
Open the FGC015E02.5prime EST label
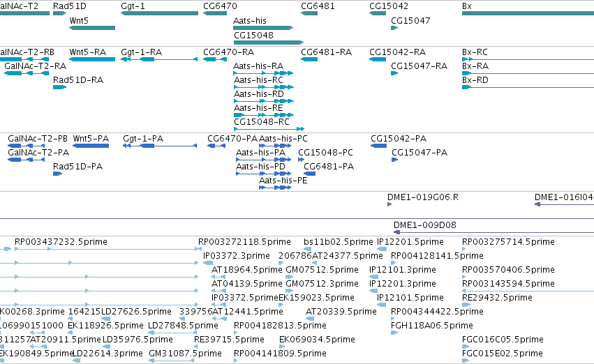pyautogui.click(x=503, y=354)
